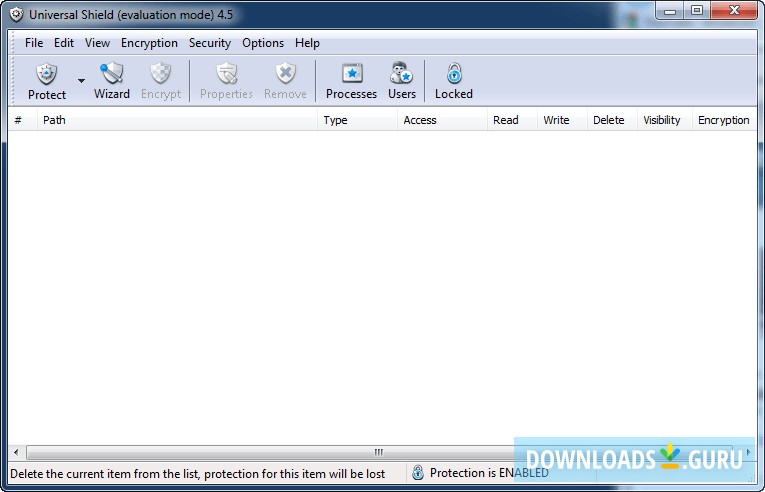Sort by the Delete column header
Image resolution: width=765 pixels, height=492 pixels.
[x=612, y=120]
